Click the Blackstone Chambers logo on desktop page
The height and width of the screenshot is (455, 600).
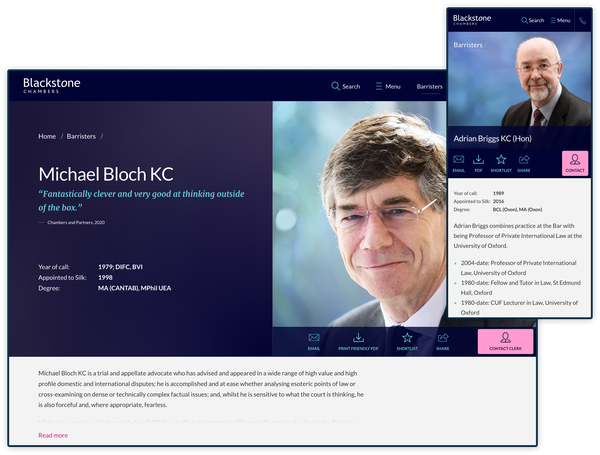52,85
